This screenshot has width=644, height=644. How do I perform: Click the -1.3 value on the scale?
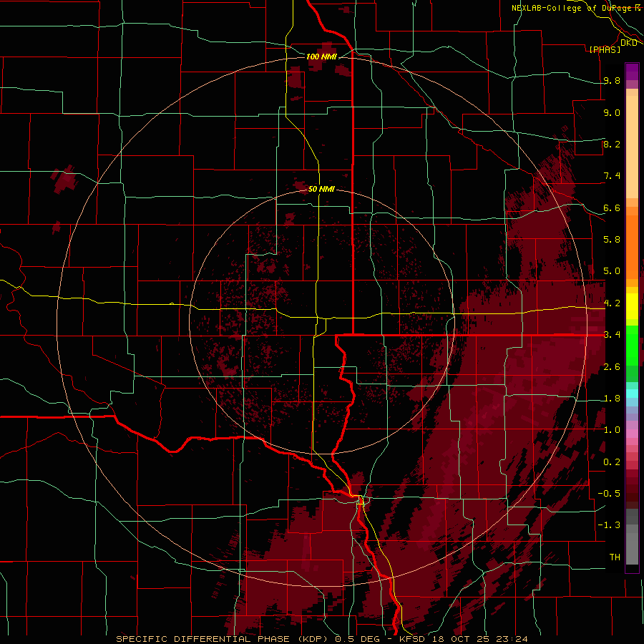point(609,525)
